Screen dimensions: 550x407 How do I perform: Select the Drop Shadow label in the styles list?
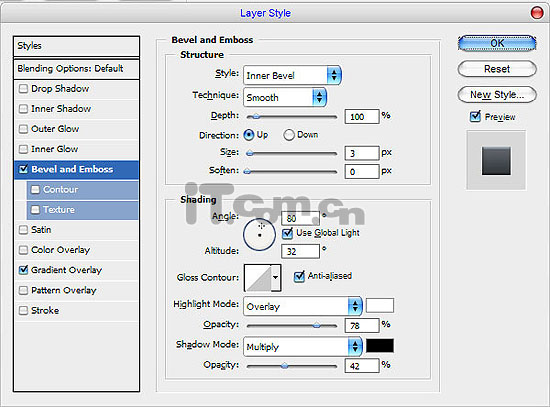coord(60,88)
